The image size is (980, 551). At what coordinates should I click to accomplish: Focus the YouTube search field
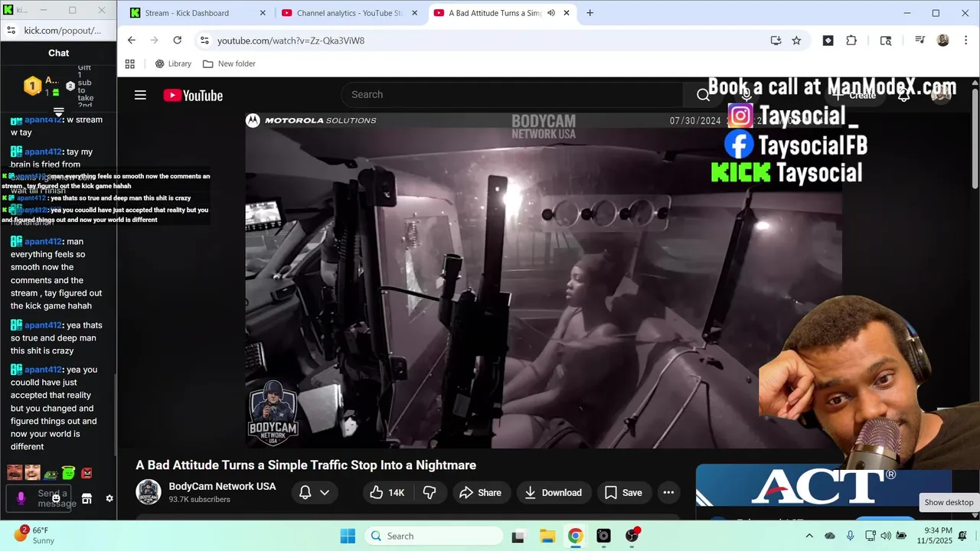(511, 95)
